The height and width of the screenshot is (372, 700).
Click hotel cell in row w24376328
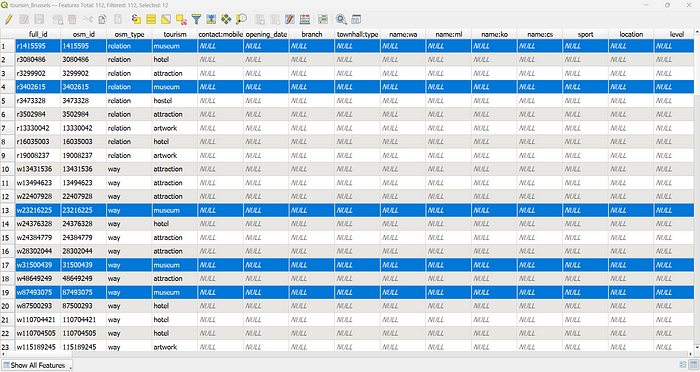[x=175, y=224]
